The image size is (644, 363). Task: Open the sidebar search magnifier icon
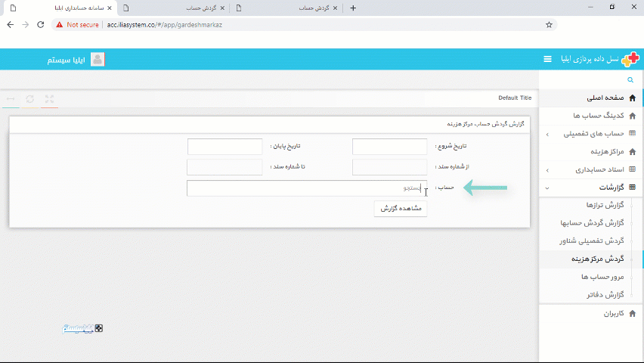coord(630,79)
